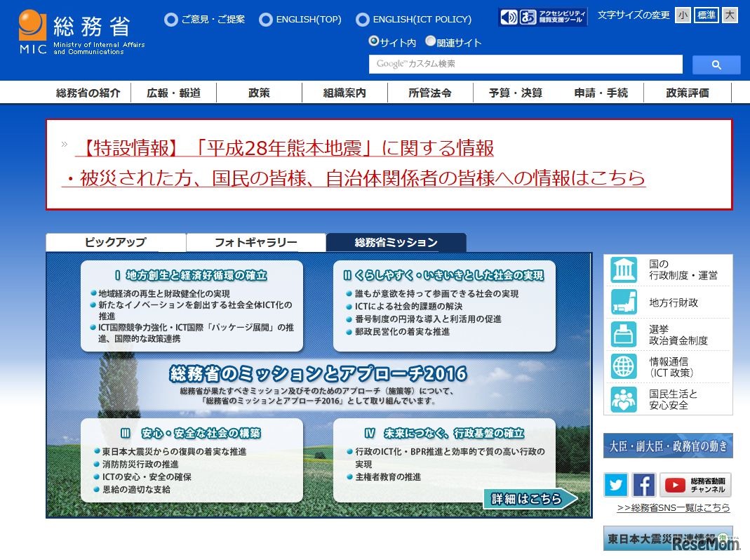Image resolution: width=750 pixels, height=560 pixels.
Task: Open the 平成28年熊本地震 special information link
Action: [282, 148]
